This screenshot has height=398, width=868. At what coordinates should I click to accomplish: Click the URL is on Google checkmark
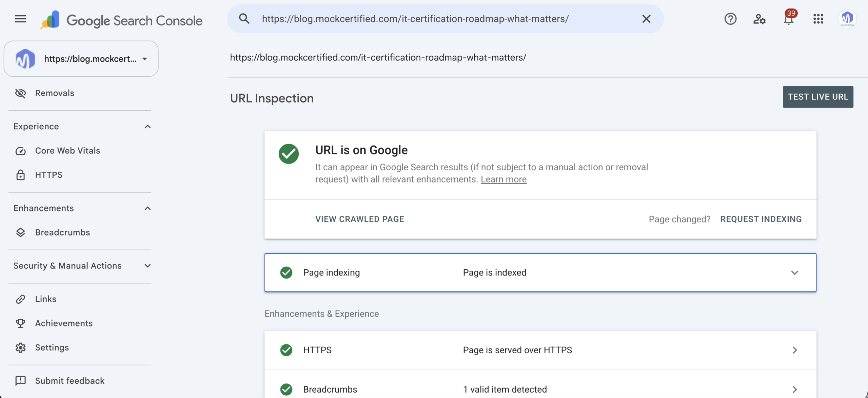tap(289, 154)
